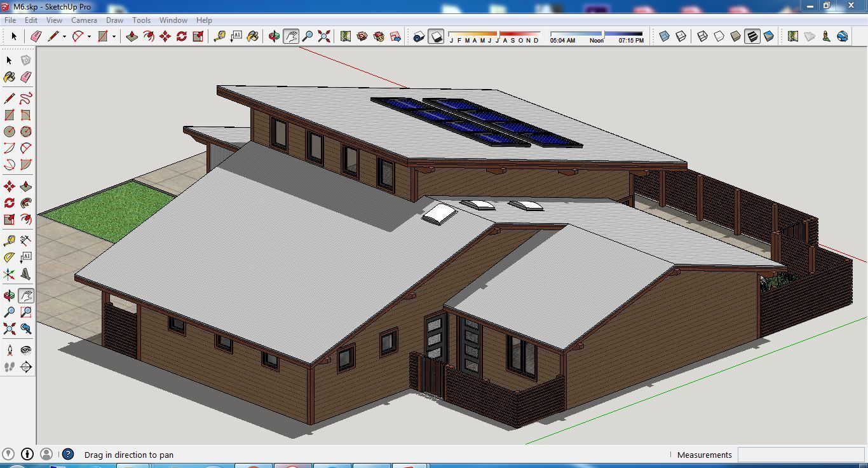
Task: Choose the Zoom Window tool
Action: (x=26, y=312)
